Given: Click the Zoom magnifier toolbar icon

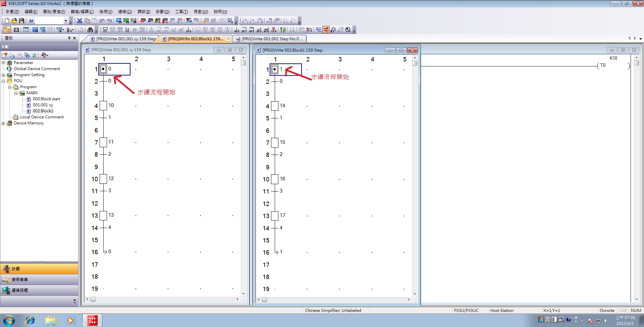Looking at the screenshot, I should (x=348, y=30).
